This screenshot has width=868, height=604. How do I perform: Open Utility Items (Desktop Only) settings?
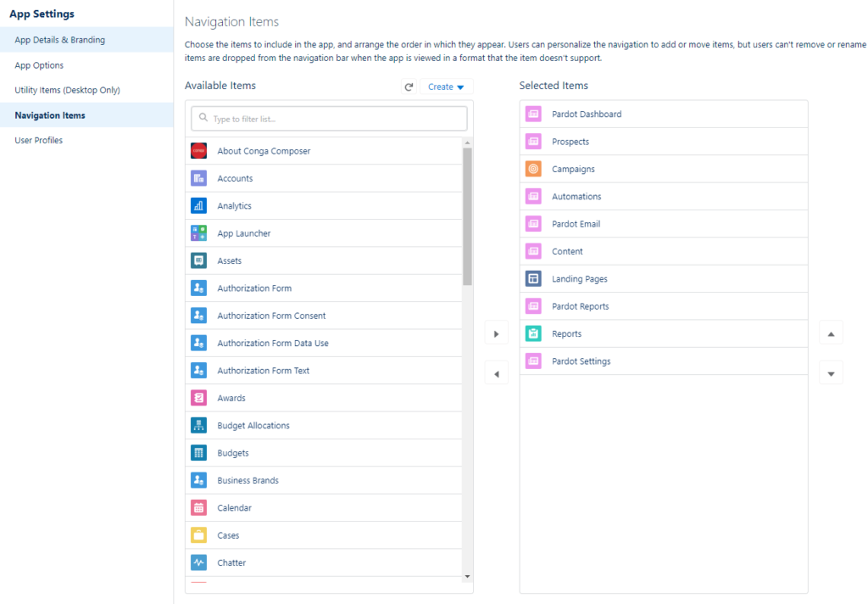pyautogui.click(x=86, y=90)
